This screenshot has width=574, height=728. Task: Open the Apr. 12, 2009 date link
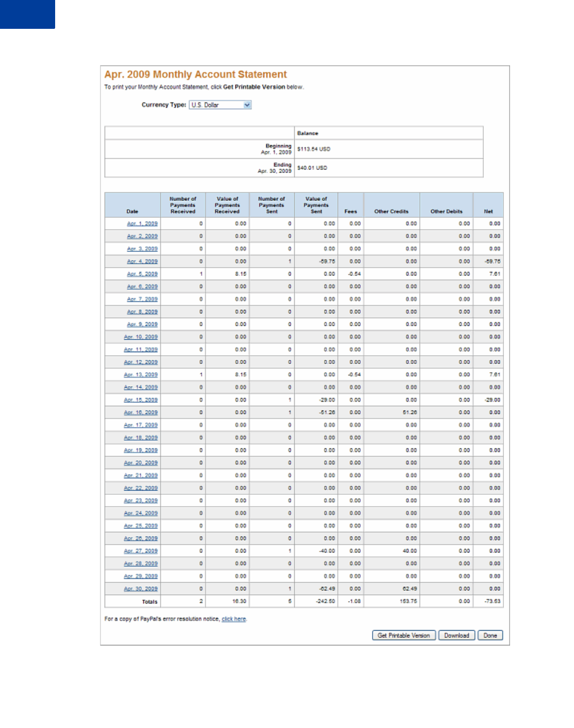pos(141,362)
